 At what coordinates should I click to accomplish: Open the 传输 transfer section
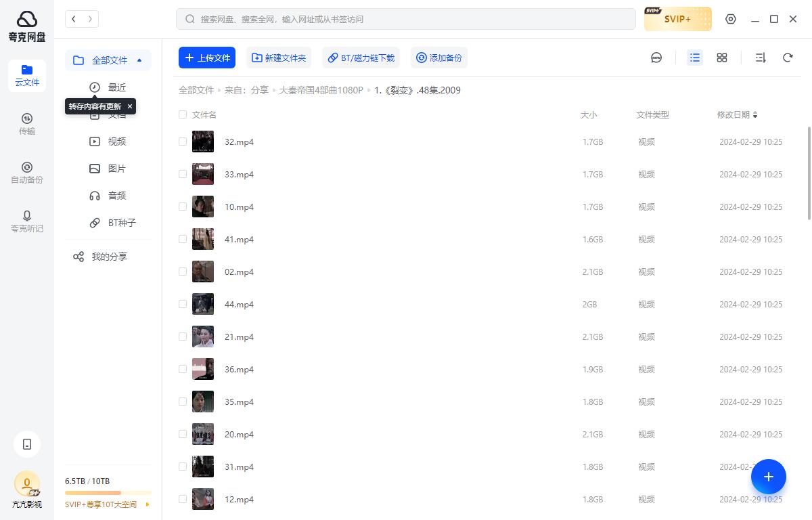click(x=27, y=124)
